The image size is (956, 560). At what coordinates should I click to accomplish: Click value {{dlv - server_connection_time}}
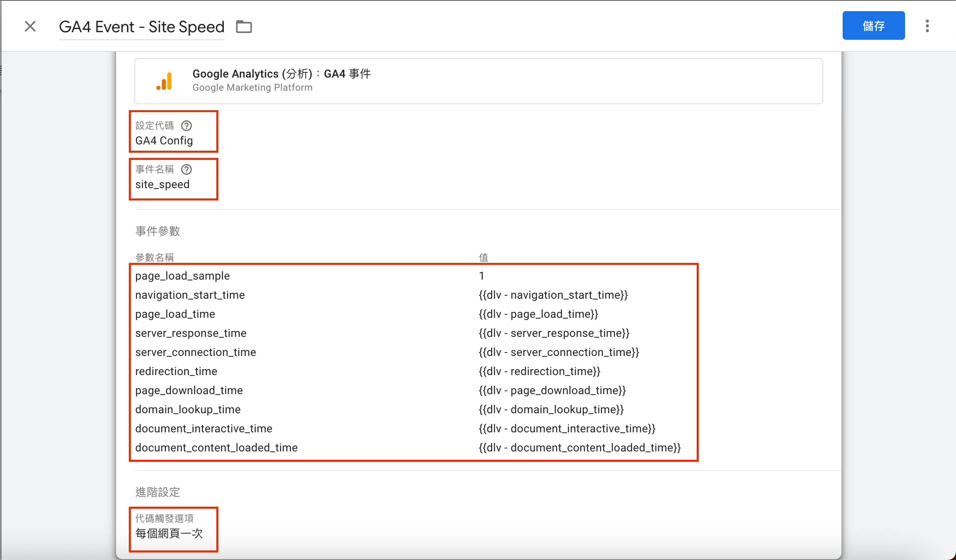pyautogui.click(x=559, y=352)
